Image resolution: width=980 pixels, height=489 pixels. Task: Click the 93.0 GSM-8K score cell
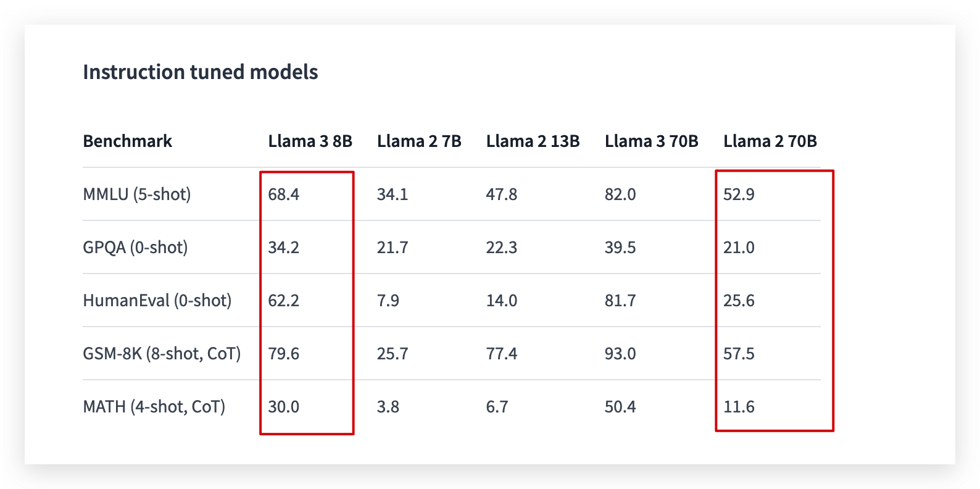tap(620, 354)
